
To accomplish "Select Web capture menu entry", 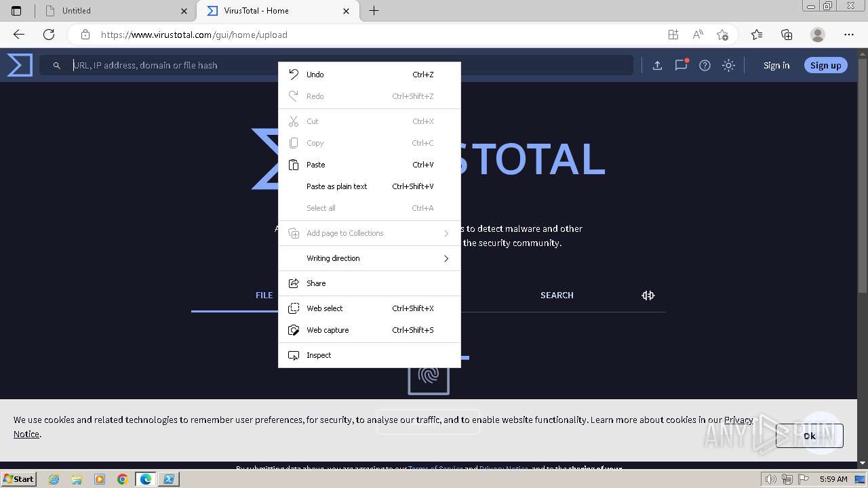I will (370, 330).
